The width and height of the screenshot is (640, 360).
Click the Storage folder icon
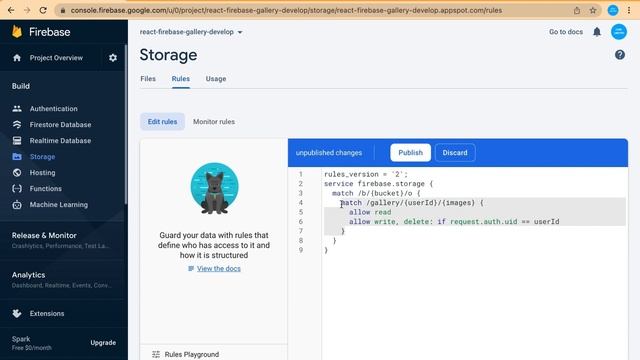click(17, 156)
